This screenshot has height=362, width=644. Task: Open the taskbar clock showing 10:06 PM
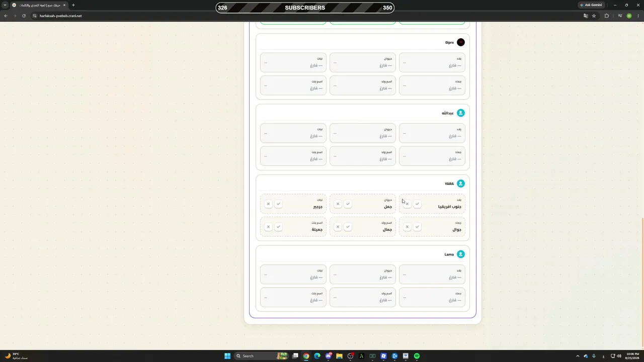633,356
